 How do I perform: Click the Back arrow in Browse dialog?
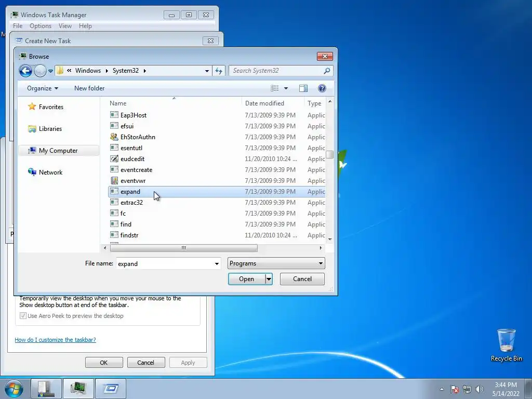pos(25,71)
